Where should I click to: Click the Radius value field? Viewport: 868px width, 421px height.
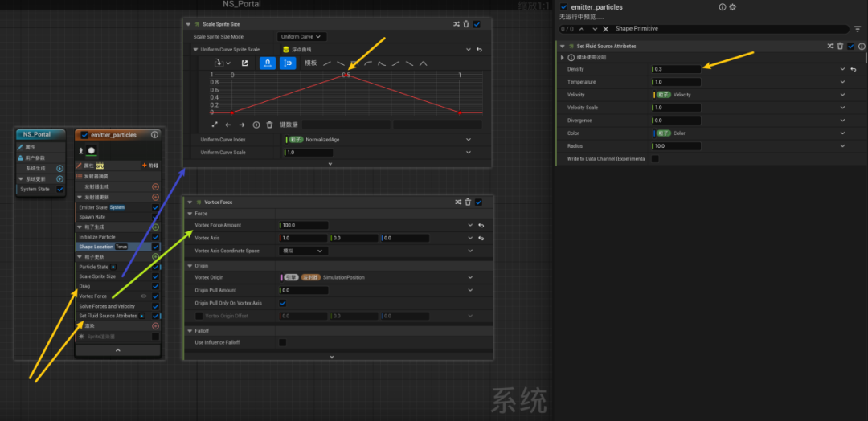(677, 146)
